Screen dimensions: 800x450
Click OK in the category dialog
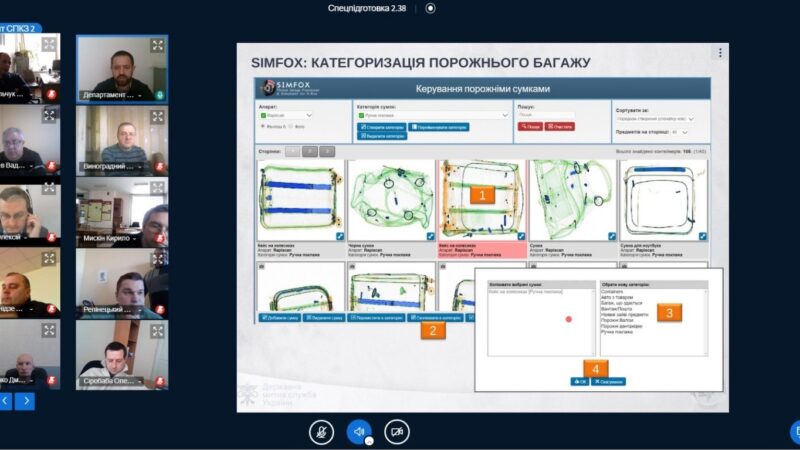(580, 382)
